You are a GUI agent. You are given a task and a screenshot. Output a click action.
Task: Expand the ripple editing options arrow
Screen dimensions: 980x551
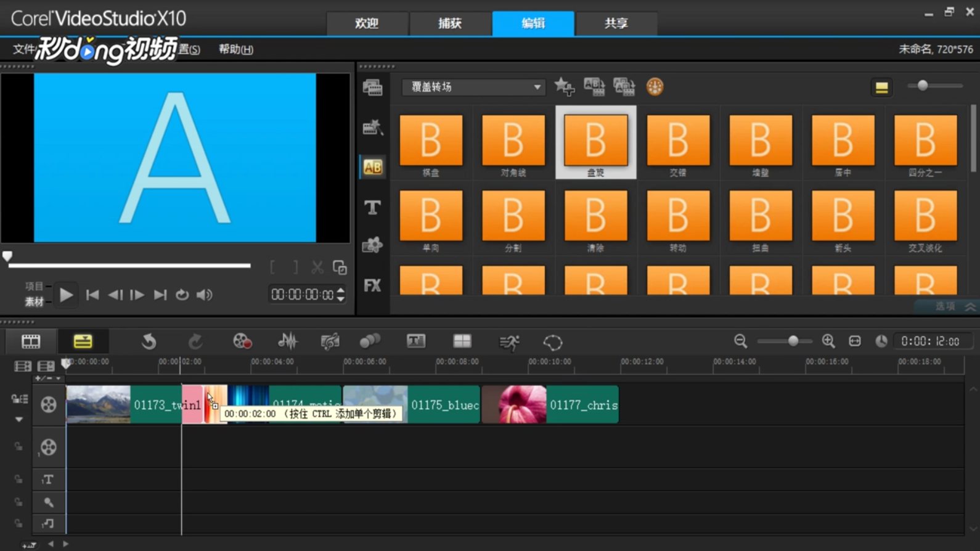[x=19, y=420]
